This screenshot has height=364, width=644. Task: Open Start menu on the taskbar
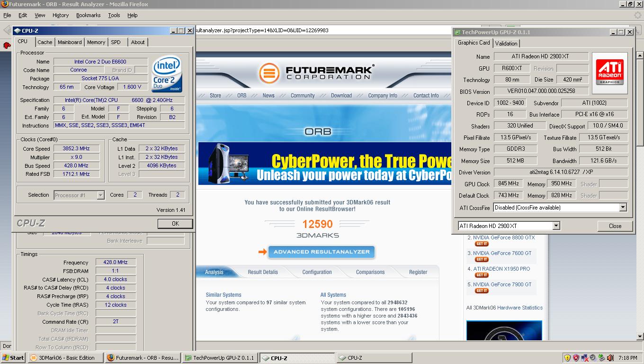click(13, 358)
